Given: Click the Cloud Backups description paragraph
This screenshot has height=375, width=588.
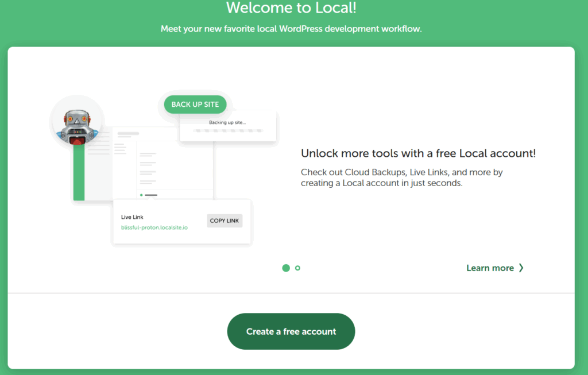Looking at the screenshot, I should [x=402, y=177].
